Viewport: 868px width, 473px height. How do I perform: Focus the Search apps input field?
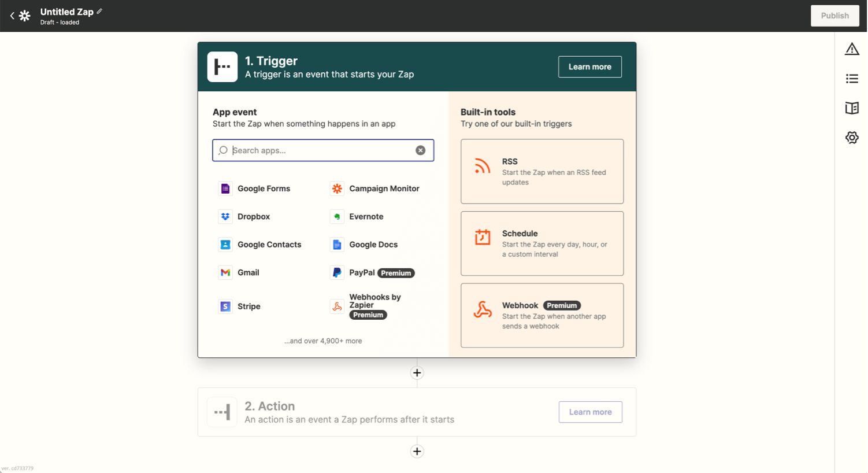tap(323, 150)
